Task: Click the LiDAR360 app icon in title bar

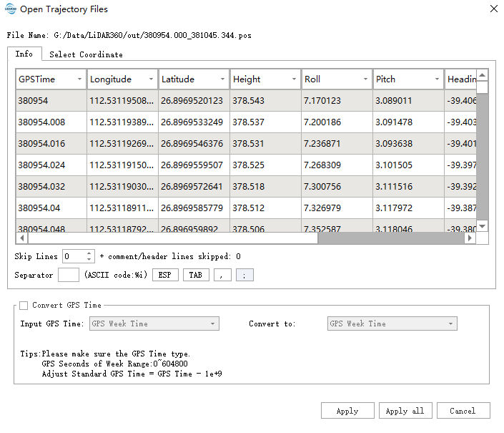Action: pos(10,9)
